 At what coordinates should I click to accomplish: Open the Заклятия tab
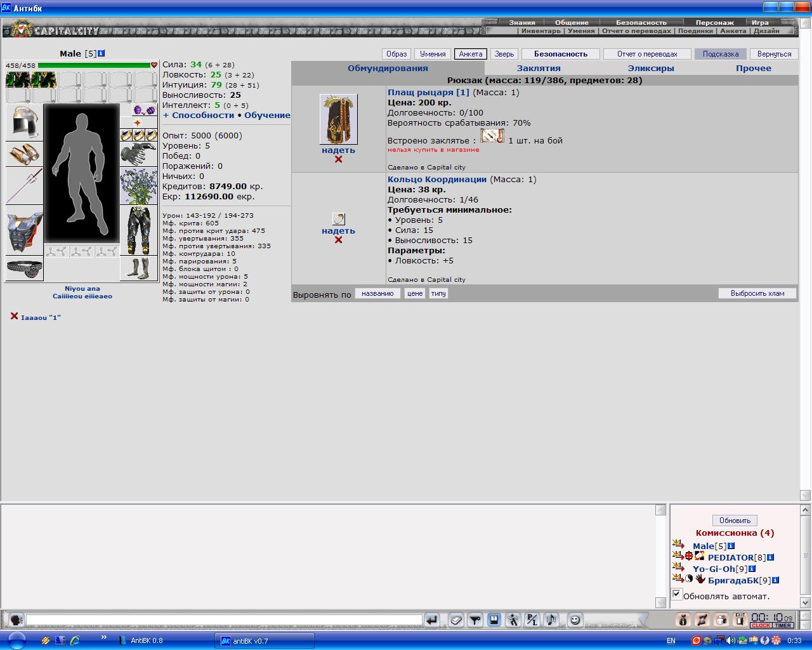pyautogui.click(x=539, y=68)
